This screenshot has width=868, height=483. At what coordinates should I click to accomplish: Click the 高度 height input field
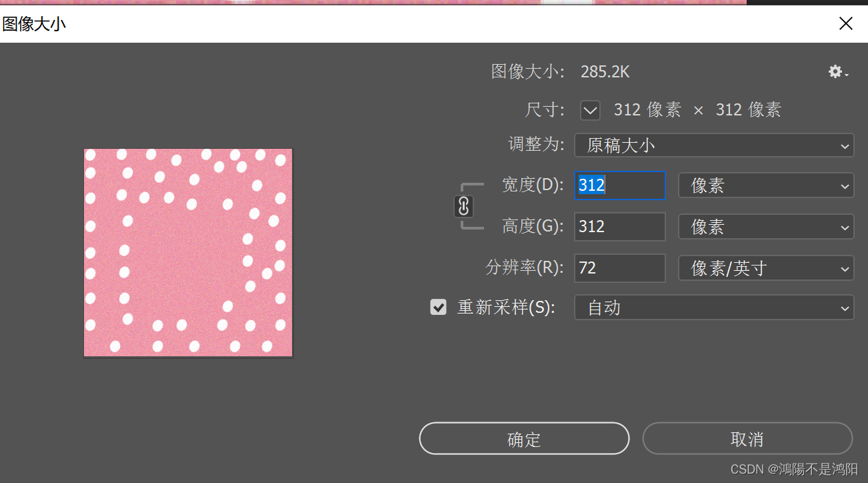[619, 226]
